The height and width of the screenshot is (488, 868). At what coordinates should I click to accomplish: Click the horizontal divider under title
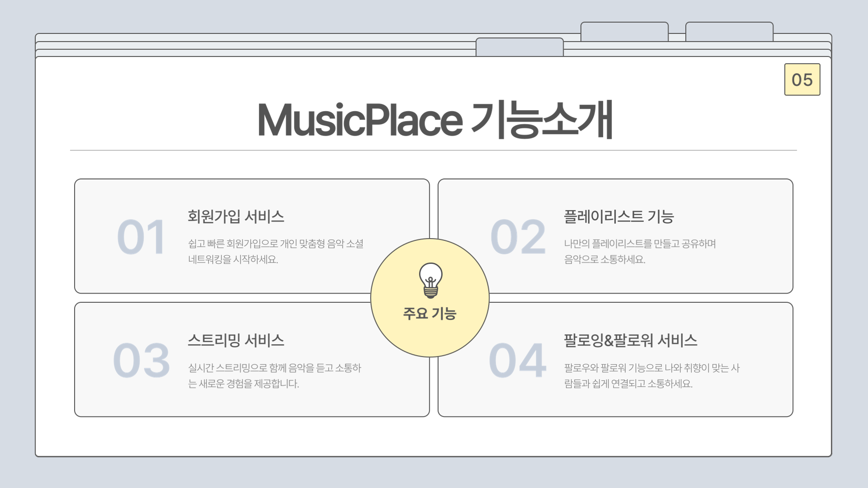click(x=433, y=150)
